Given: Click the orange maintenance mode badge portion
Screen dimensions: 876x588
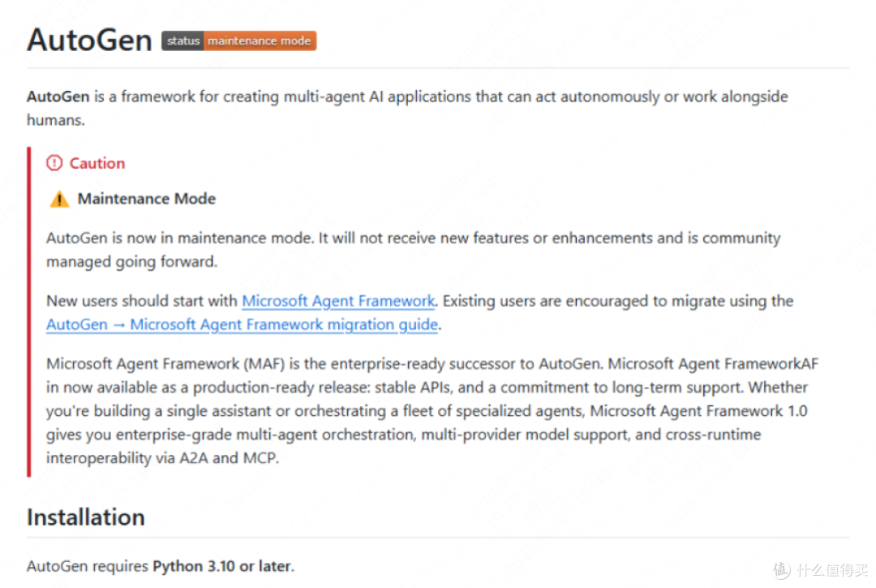Looking at the screenshot, I should [260, 41].
